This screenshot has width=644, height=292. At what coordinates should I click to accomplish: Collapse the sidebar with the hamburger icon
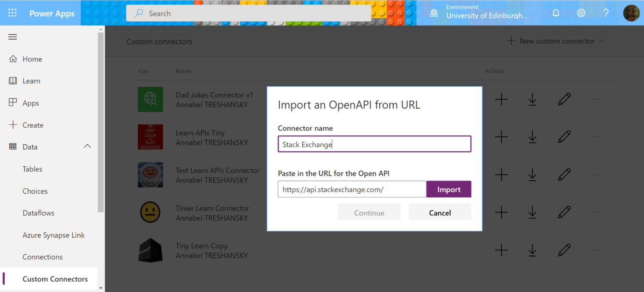tap(12, 37)
